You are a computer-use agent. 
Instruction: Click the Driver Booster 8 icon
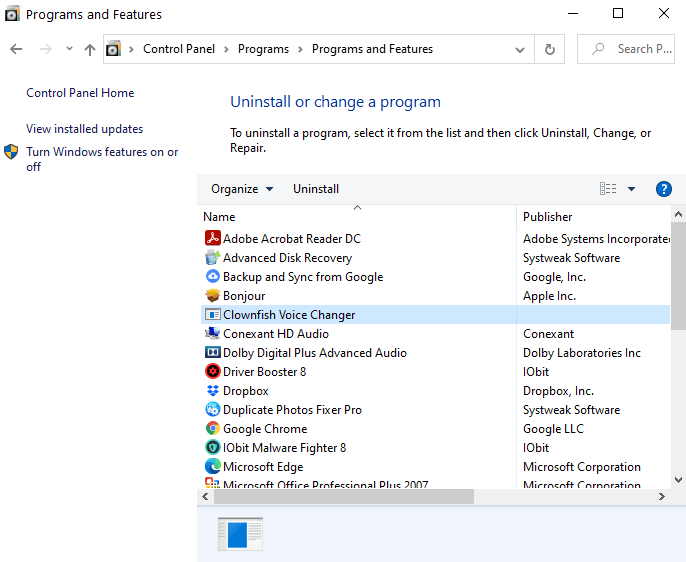pyautogui.click(x=212, y=372)
